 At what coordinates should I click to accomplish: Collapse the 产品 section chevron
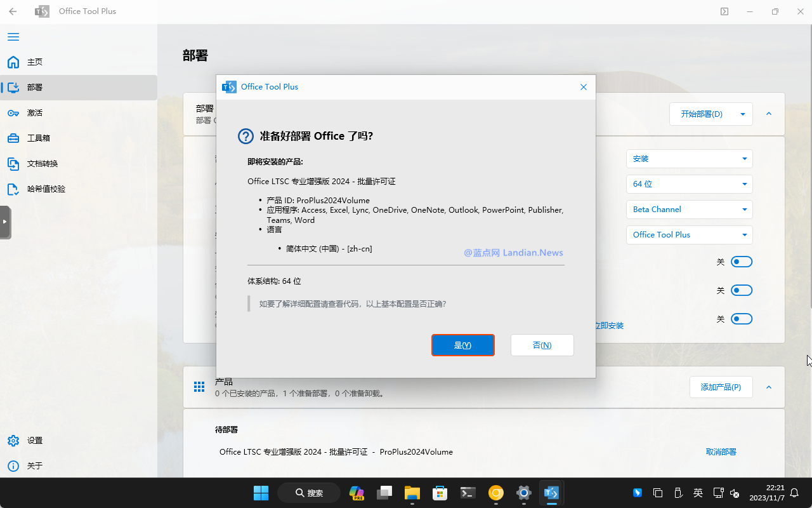tap(769, 387)
